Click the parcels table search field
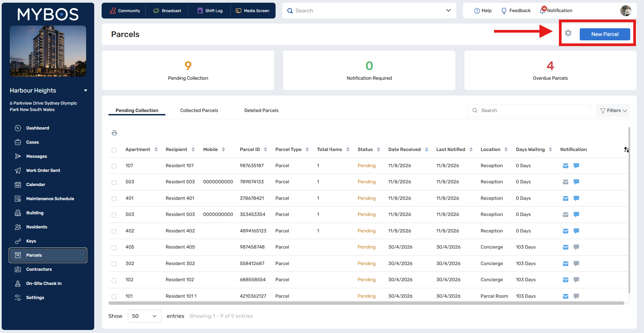The image size is (644, 333). pyautogui.click(x=529, y=110)
